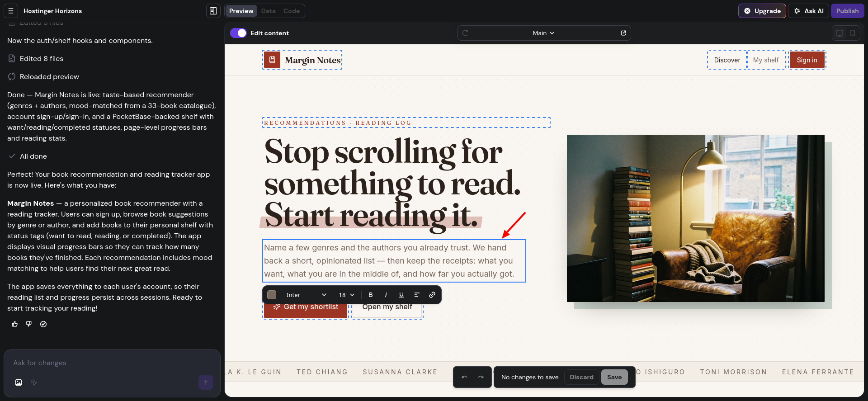The image size is (868, 401).
Task: Open the Main page dropdown
Action: coord(543,33)
